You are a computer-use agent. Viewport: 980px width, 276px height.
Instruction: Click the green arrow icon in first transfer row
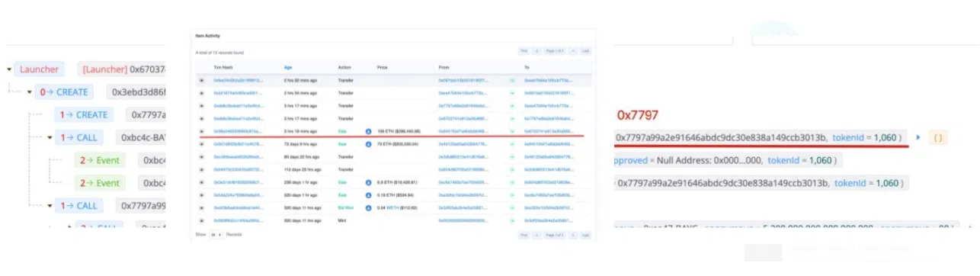coord(512,80)
